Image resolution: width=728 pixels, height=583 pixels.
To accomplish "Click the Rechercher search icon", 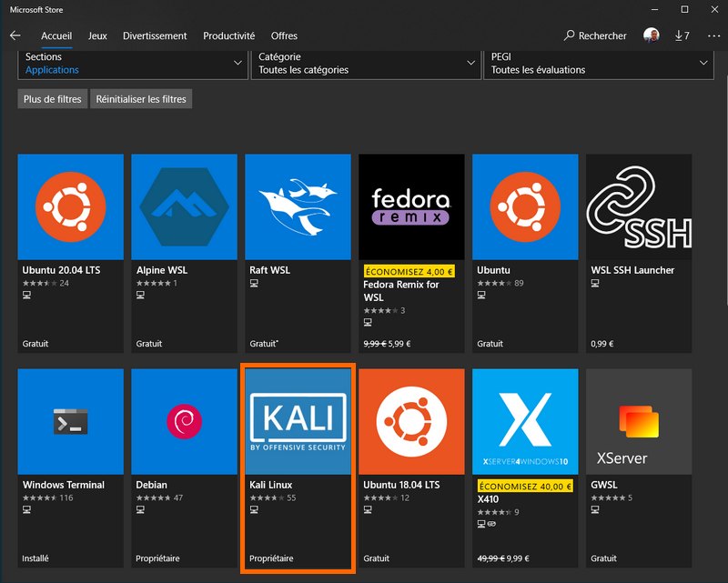I will [x=571, y=35].
